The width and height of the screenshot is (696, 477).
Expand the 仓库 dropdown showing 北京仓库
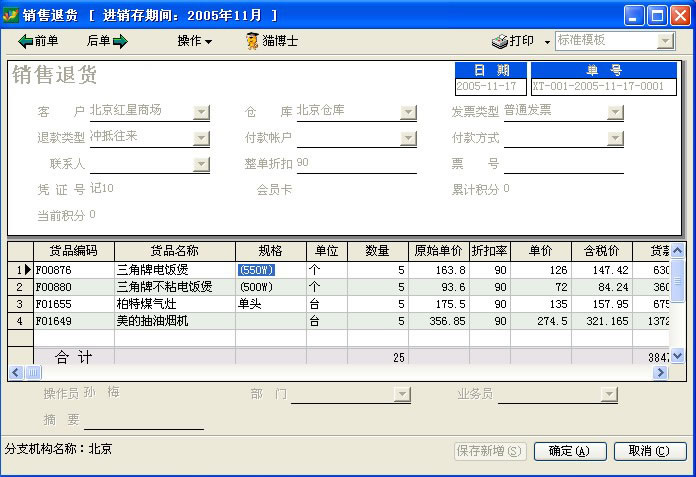408,112
